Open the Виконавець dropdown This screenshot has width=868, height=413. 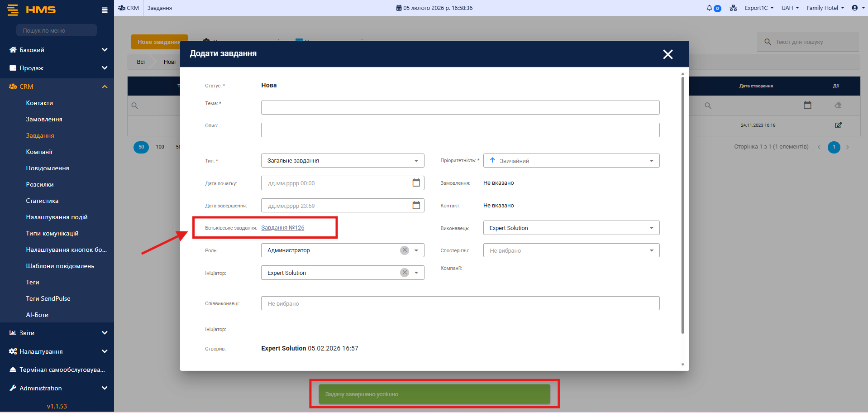click(651, 228)
